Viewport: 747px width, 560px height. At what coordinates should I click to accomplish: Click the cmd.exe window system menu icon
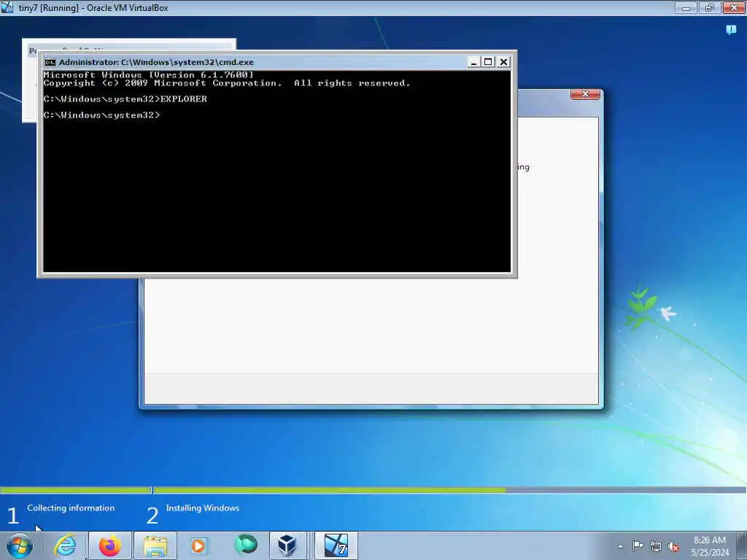click(50, 63)
